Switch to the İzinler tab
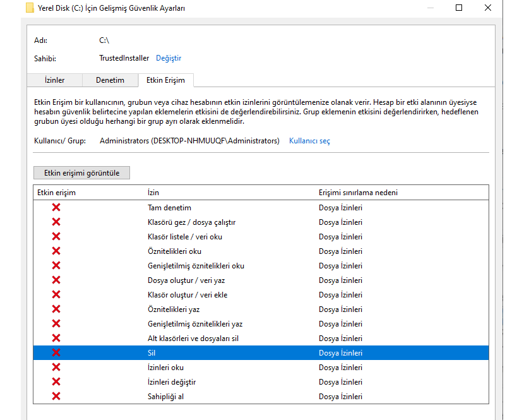Image resolution: width=505 pixels, height=420 pixels. 55,80
